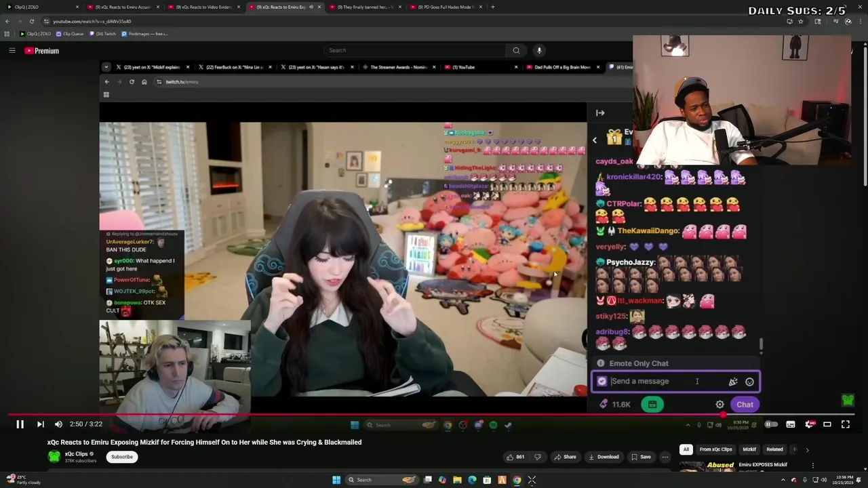The width and height of the screenshot is (868, 488).
Task: Open a new browser tab
Action: point(493,7)
